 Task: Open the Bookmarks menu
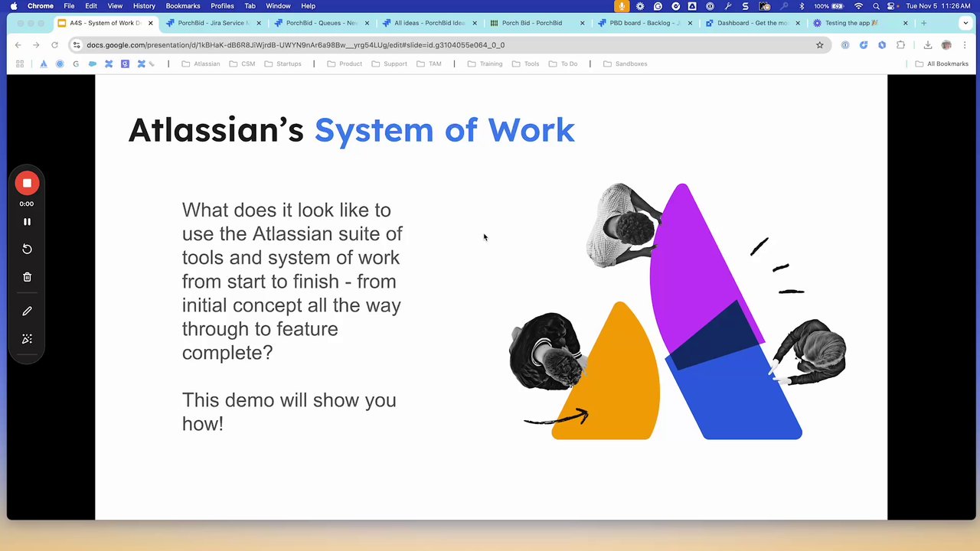183,6
